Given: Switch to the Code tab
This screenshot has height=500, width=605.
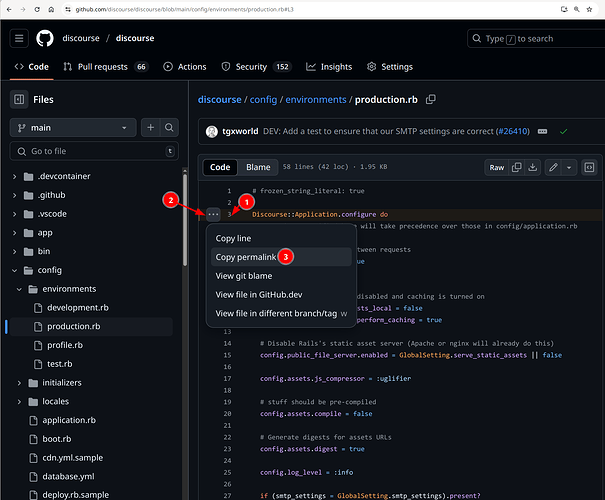Looking at the screenshot, I should tap(32, 67).
